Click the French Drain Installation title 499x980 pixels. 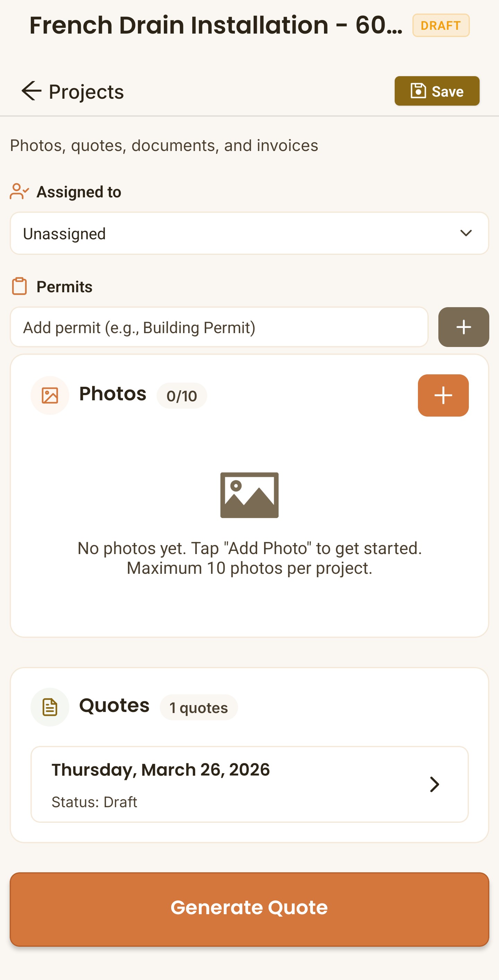coord(216,25)
